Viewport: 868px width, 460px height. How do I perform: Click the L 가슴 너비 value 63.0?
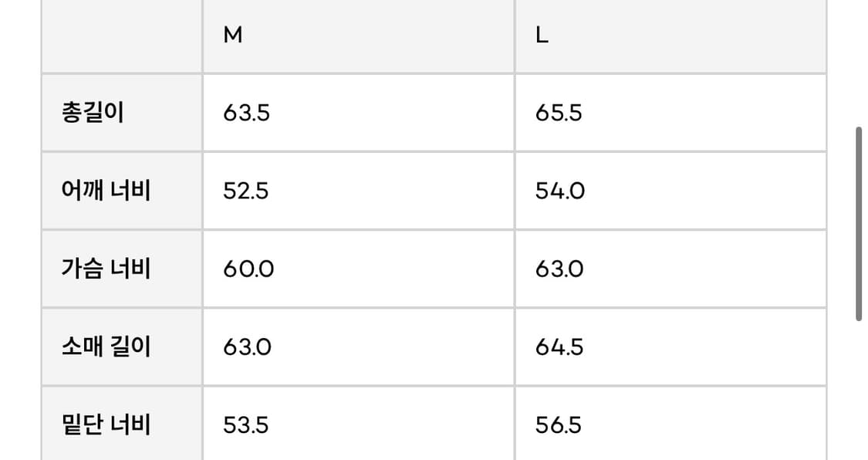coord(559,269)
